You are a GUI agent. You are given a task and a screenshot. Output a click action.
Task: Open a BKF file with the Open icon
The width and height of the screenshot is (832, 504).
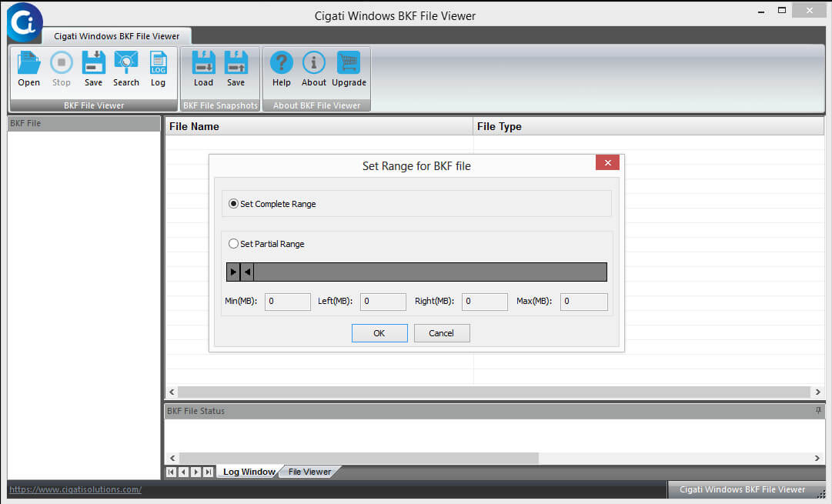pos(28,63)
